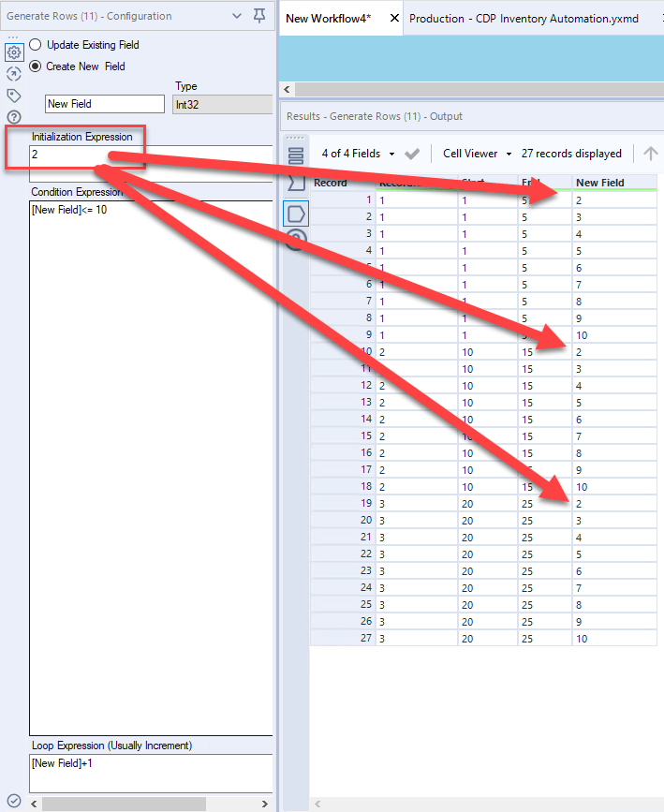Close the New Workflow4 tab
This screenshot has height=812, width=664.
(x=394, y=18)
